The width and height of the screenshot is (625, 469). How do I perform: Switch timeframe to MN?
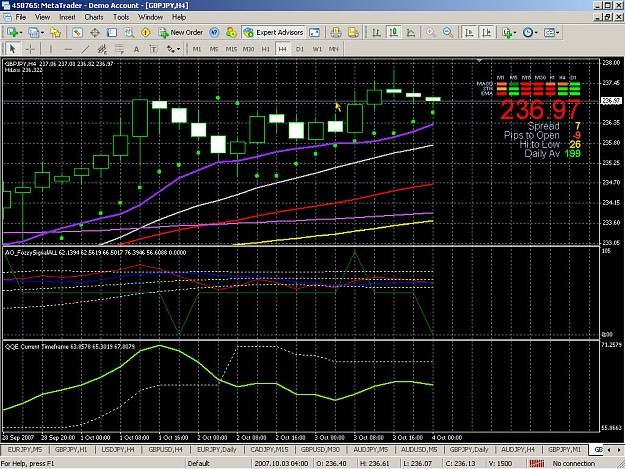[x=334, y=49]
